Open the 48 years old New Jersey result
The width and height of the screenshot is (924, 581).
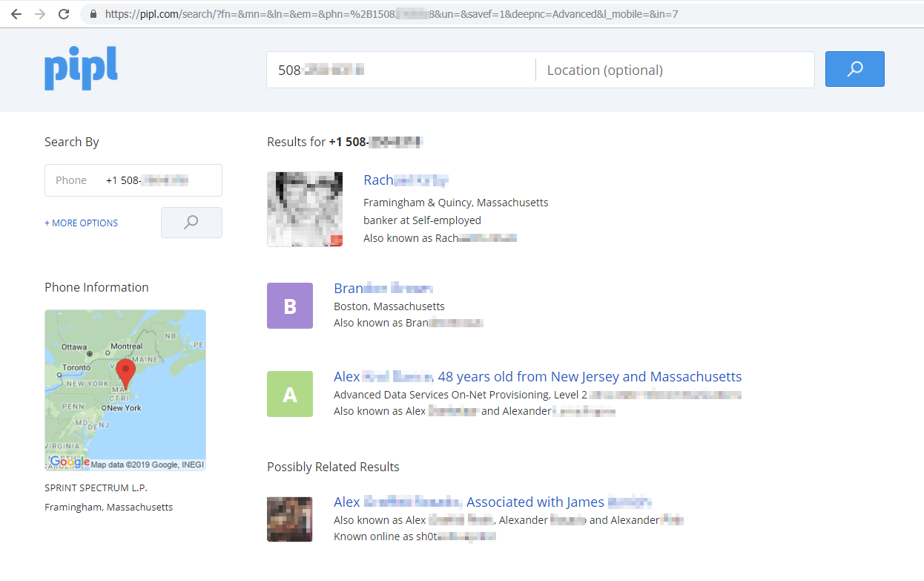[538, 376]
